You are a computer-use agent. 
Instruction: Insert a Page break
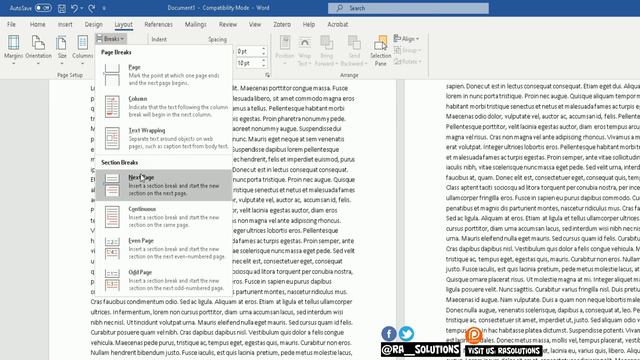click(x=164, y=75)
